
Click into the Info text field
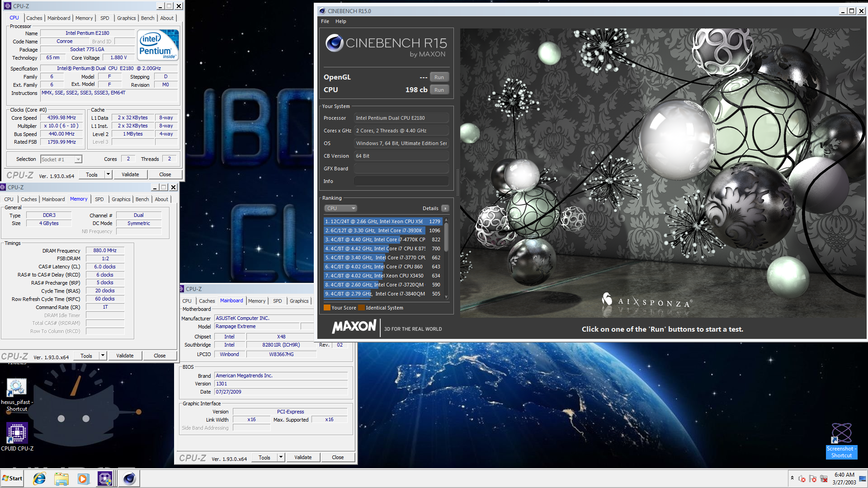click(401, 181)
